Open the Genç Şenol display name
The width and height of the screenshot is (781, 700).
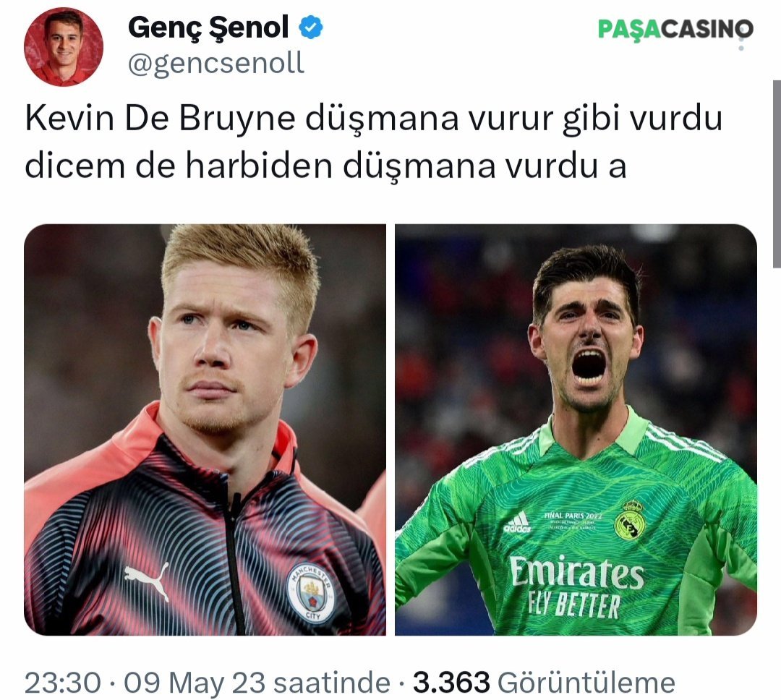click(x=208, y=27)
